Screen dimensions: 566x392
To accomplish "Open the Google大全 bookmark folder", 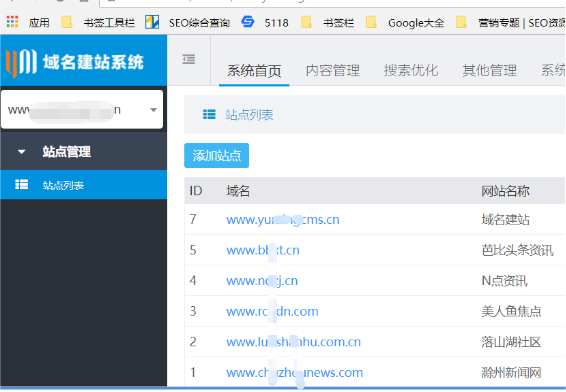I will [x=405, y=22].
